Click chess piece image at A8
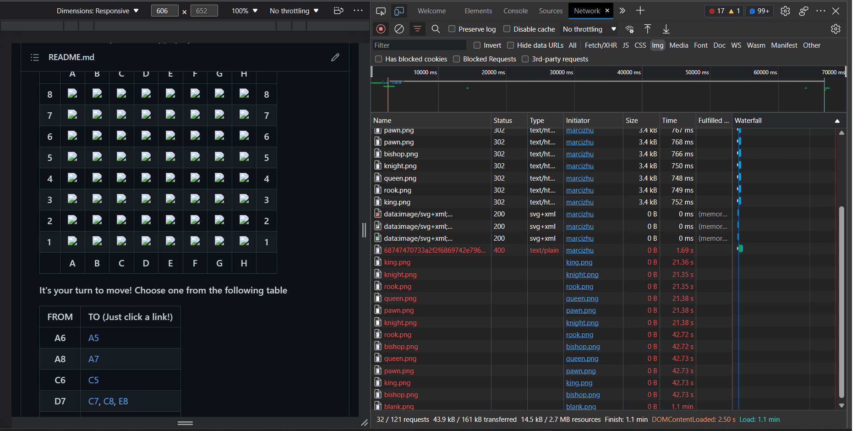This screenshot has width=868, height=431. click(x=72, y=94)
